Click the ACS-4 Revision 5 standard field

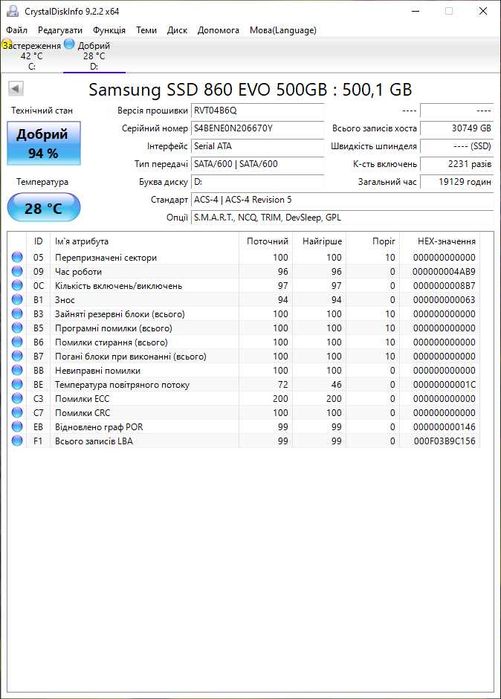coord(342,200)
